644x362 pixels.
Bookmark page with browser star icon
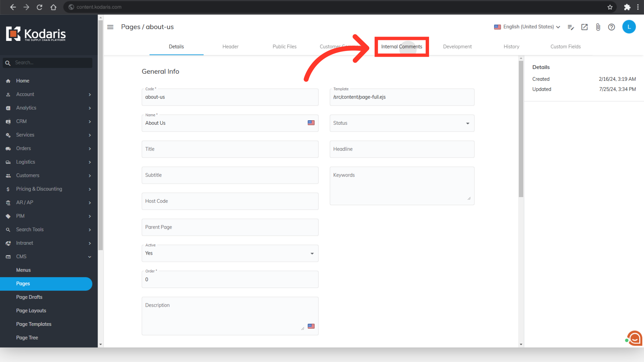point(610,7)
